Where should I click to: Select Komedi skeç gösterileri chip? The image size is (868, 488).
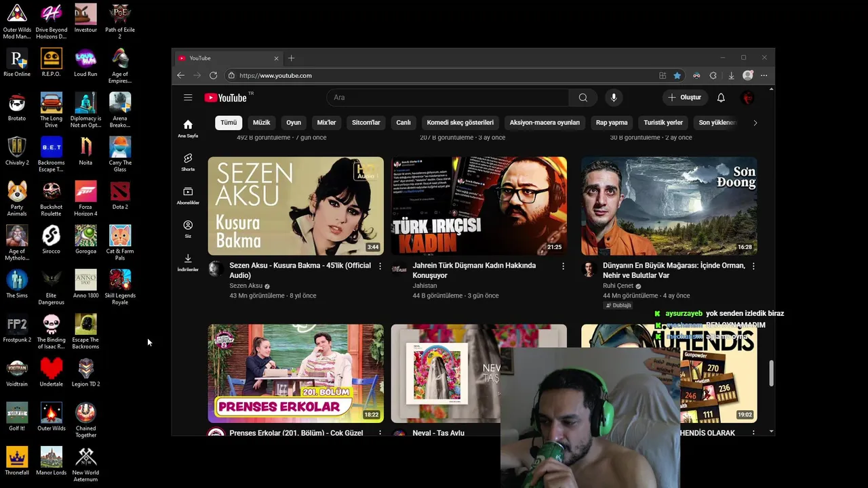pyautogui.click(x=460, y=123)
